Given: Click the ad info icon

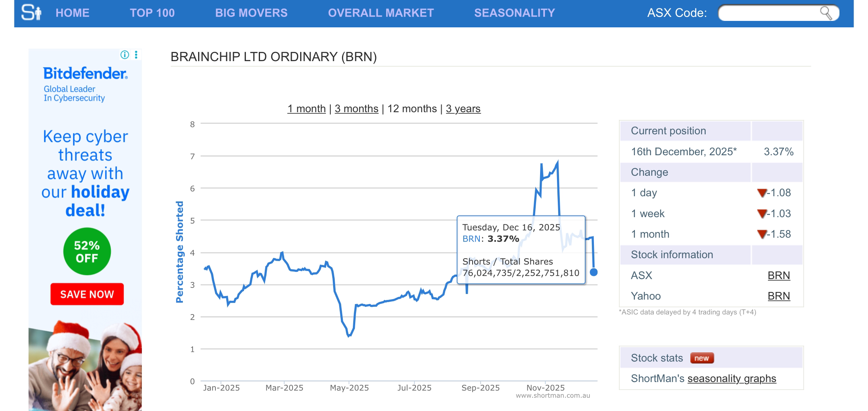Looking at the screenshot, I should tap(125, 55).
